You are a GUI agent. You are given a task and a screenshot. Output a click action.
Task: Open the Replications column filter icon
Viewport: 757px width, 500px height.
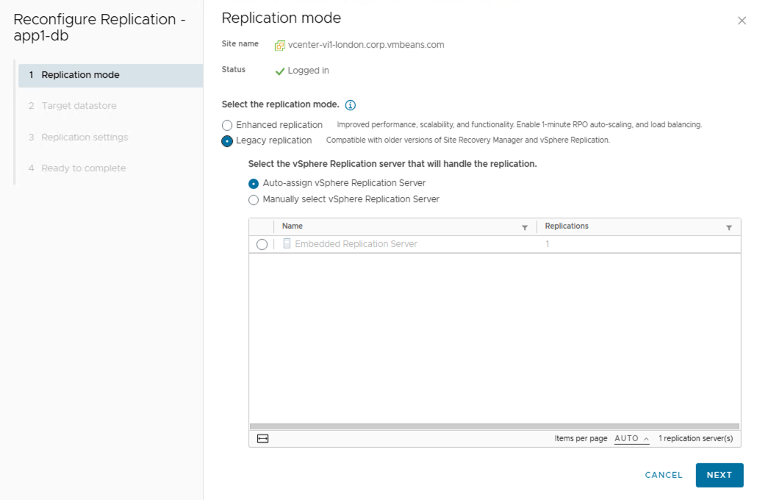point(728,228)
